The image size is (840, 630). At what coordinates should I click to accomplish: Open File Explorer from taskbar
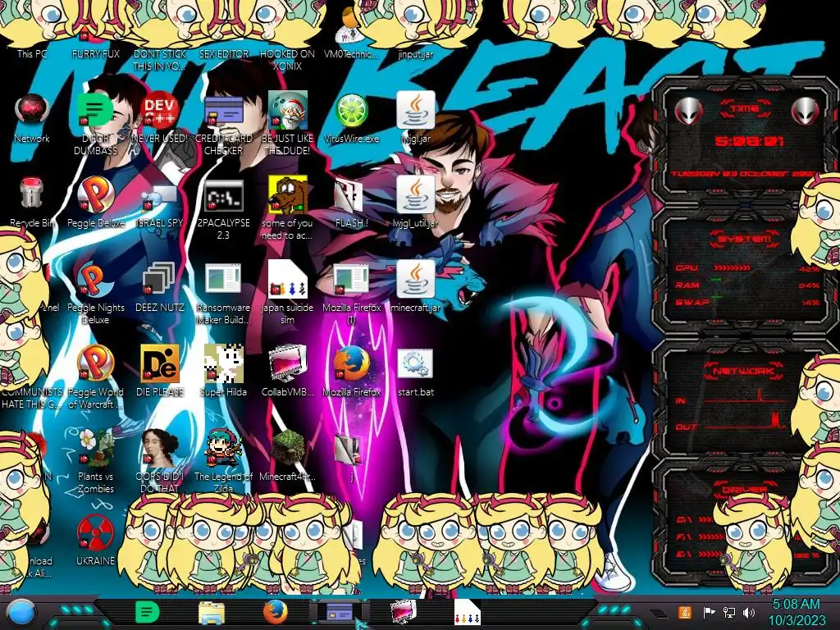point(212,612)
